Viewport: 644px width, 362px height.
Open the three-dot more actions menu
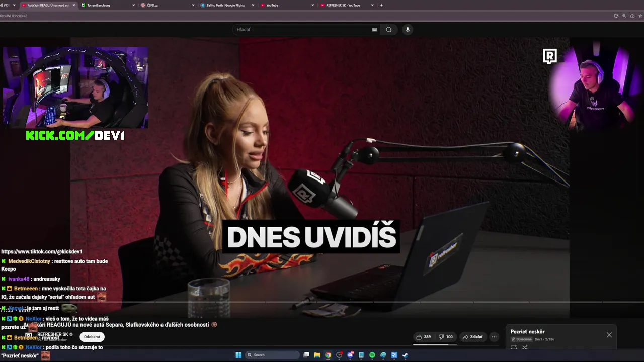[x=494, y=337]
